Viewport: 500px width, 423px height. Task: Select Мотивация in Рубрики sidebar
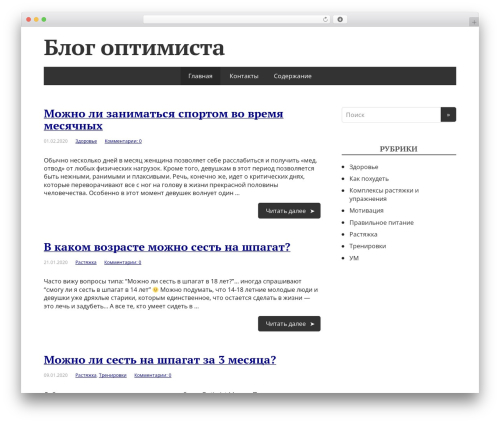(x=366, y=210)
